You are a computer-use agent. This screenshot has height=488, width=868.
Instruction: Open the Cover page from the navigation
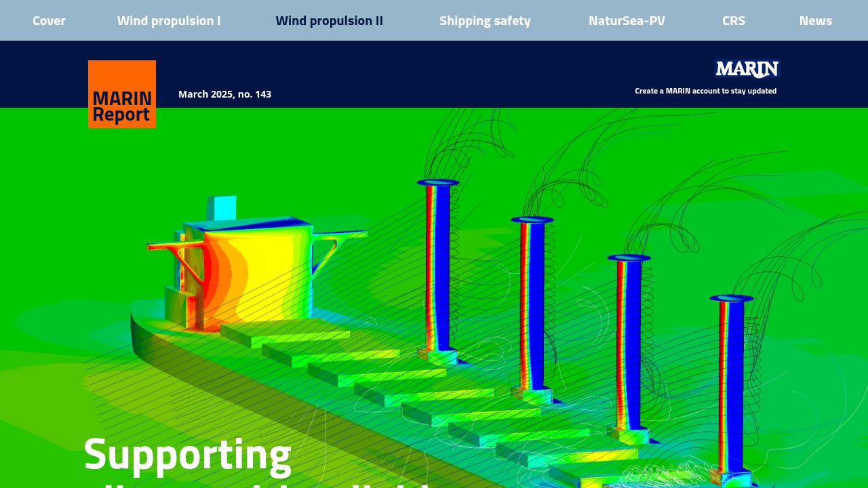49,20
